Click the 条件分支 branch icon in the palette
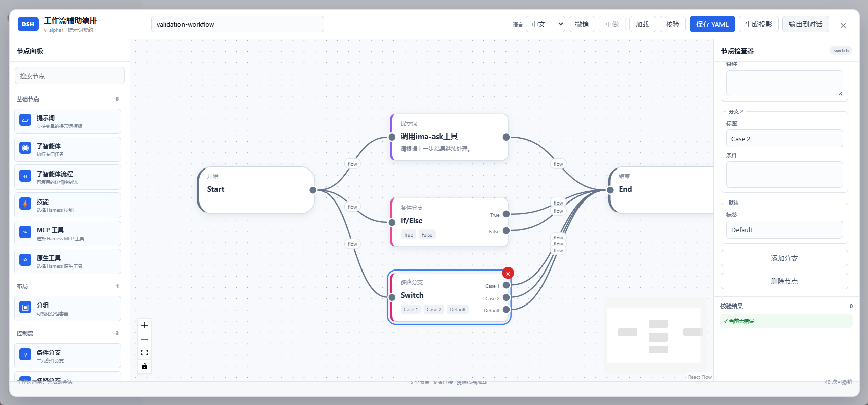This screenshot has width=868, height=405. point(25,355)
